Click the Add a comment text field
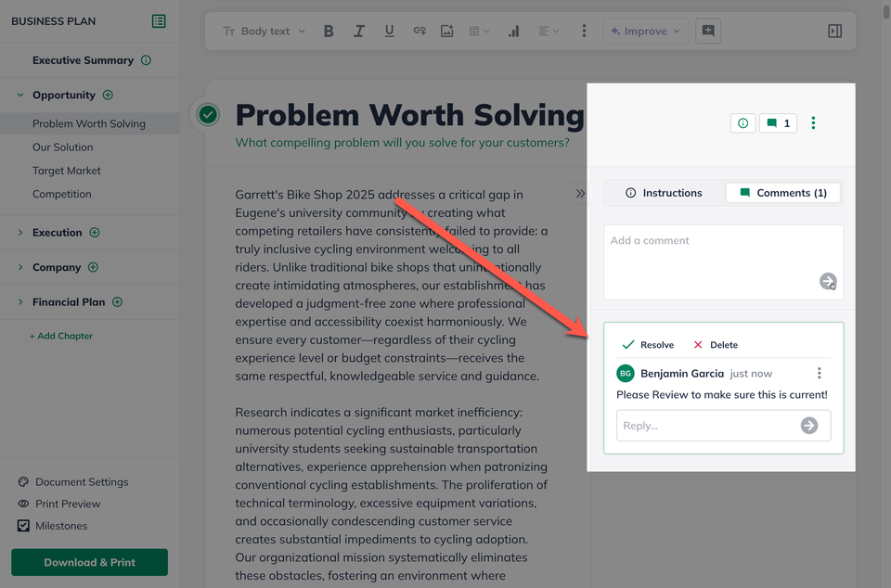Image resolution: width=891 pixels, height=588 pixels. click(x=723, y=262)
